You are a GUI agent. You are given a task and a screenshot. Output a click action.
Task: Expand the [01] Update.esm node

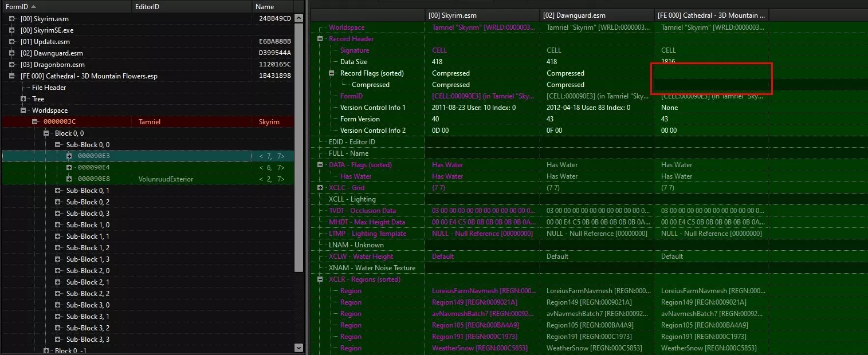tap(12, 42)
